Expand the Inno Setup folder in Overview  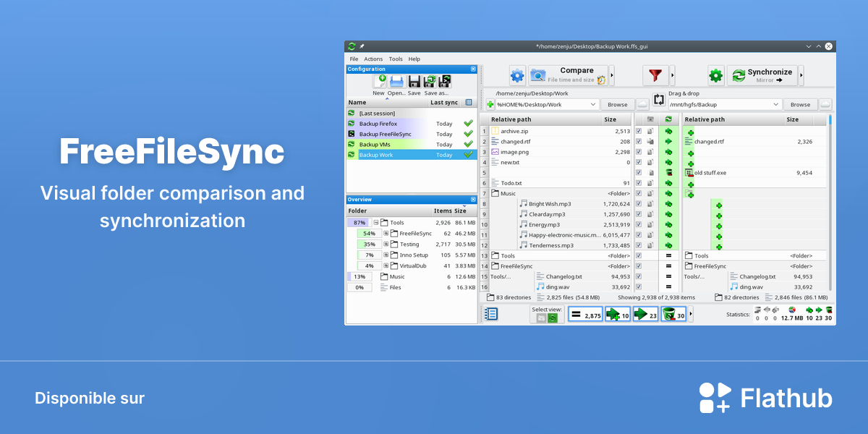(x=386, y=255)
